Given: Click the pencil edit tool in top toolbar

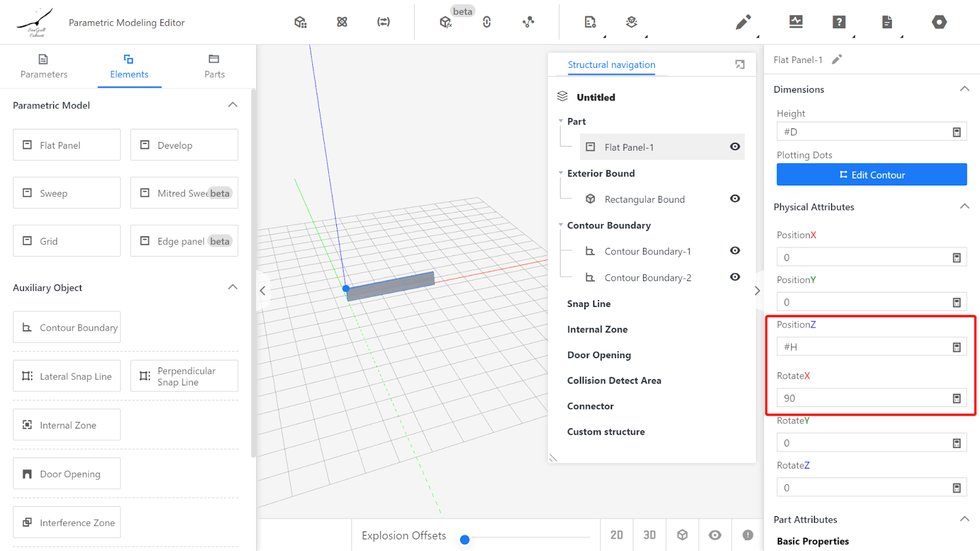Looking at the screenshot, I should point(743,23).
